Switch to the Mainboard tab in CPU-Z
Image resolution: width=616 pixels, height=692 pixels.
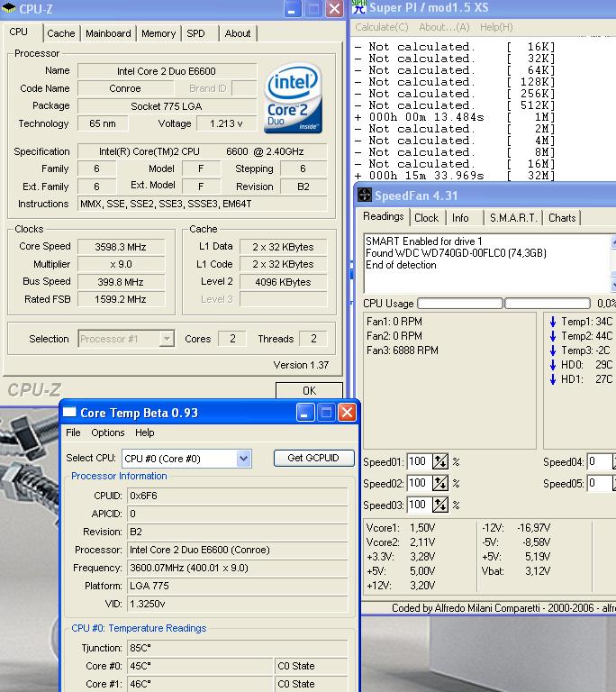point(108,33)
